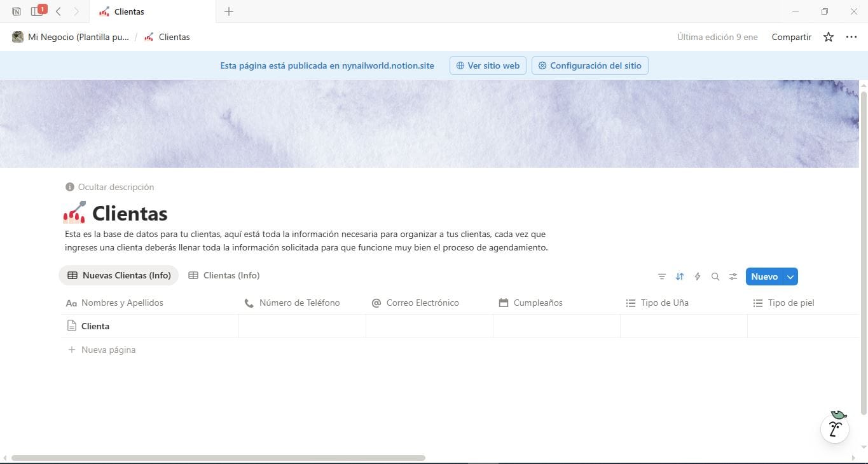The height and width of the screenshot is (464, 868).
Task: Click the Ocultar descripción toggle
Action: [x=109, y=187]
